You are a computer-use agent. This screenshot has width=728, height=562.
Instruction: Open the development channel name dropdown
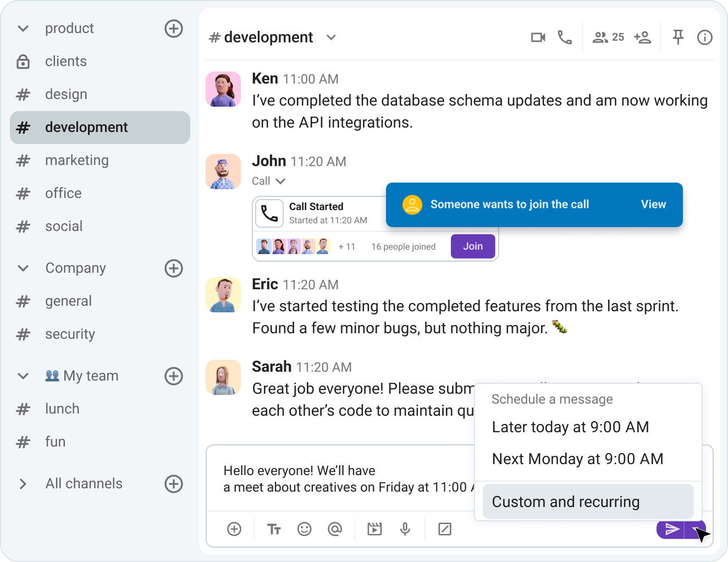[x=331, y=37]
